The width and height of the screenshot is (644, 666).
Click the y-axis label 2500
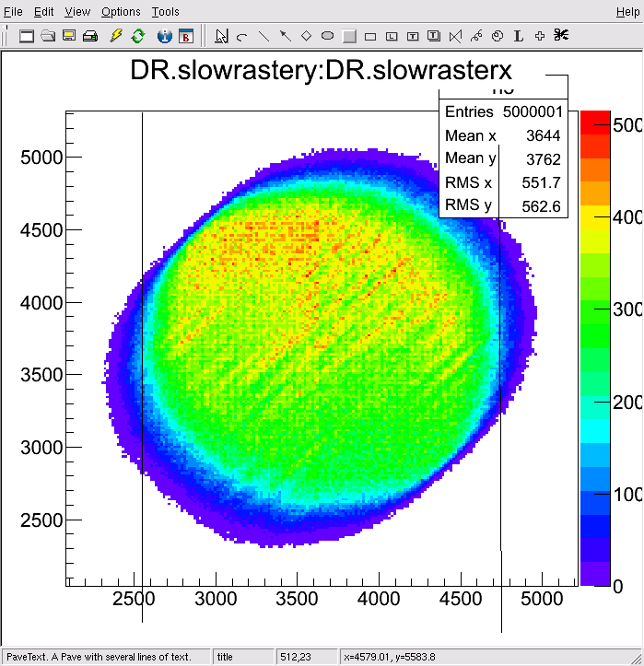pyautogui.click(x=41, y=520)
